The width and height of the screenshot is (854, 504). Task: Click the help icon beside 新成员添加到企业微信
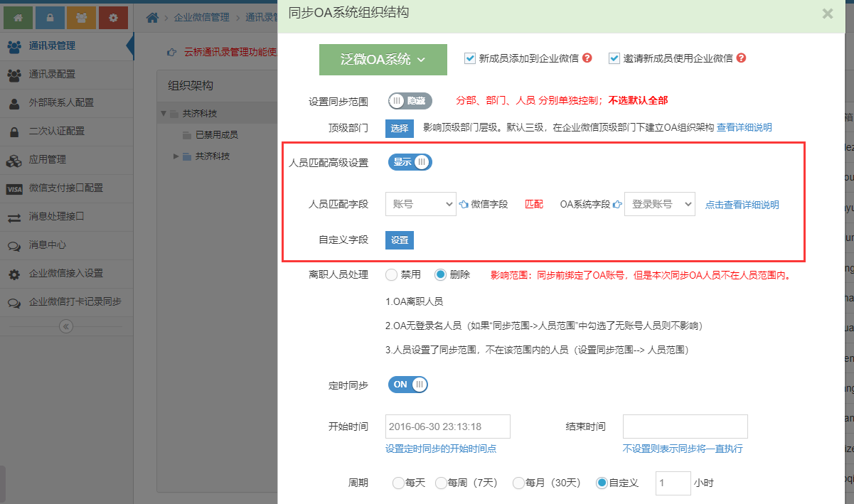[587, 58]
